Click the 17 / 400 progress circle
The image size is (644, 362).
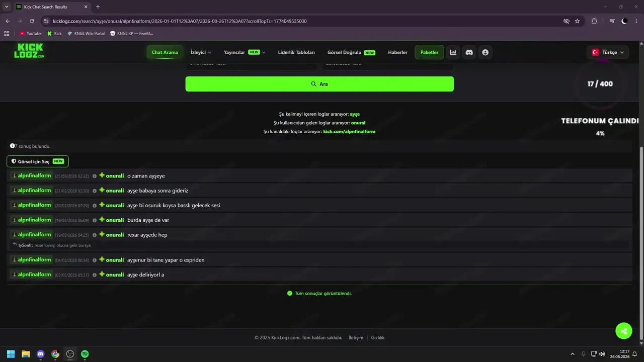tap(600, 84)
